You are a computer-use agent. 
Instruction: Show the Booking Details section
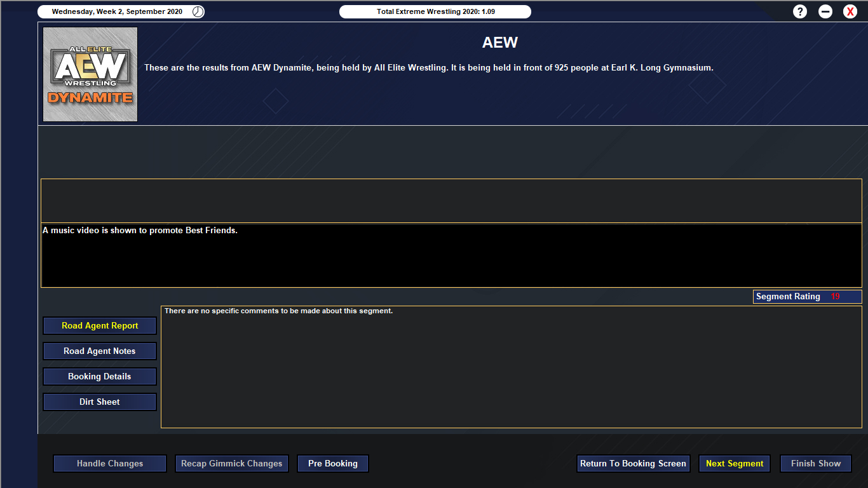point(100,376)
